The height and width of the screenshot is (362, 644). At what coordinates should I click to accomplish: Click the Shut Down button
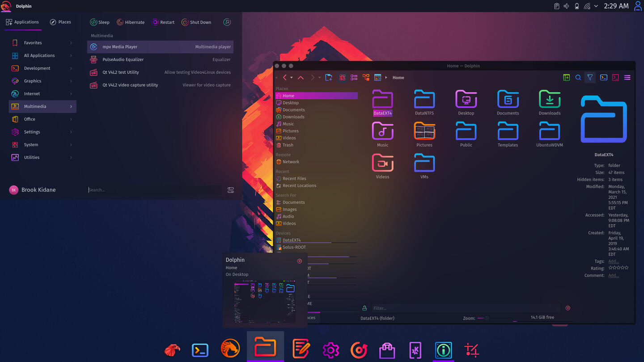click(196, 22)
